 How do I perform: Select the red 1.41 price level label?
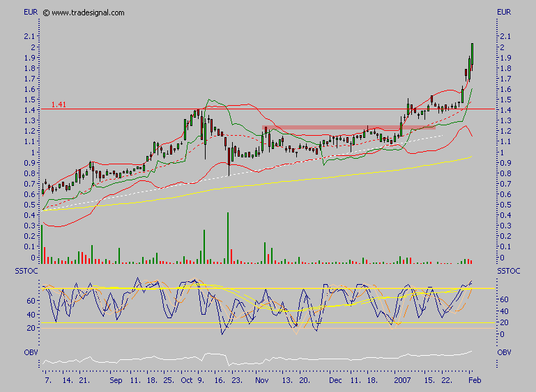pyautogui.click(x=59, y=104)
